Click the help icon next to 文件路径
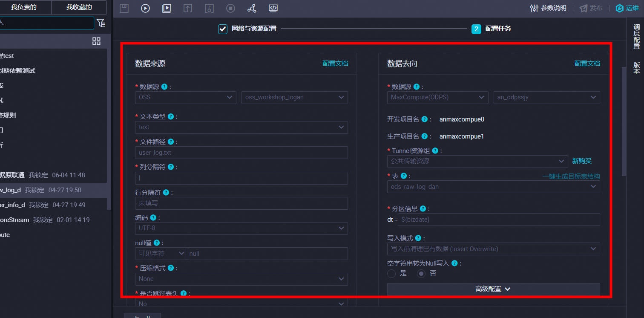Image resolution: width=644 pixels, height=318 pixels. (171, 142)
